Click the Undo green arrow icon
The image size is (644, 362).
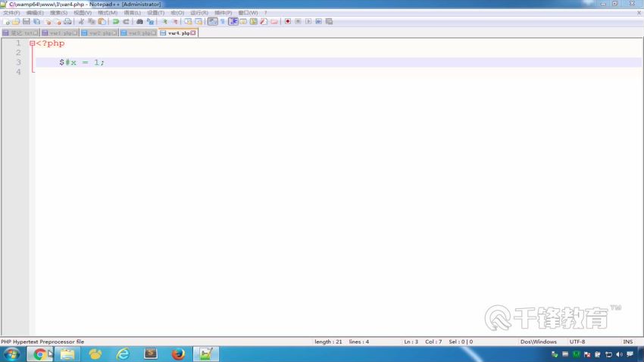pyautogui.click(x=116, y=21)
